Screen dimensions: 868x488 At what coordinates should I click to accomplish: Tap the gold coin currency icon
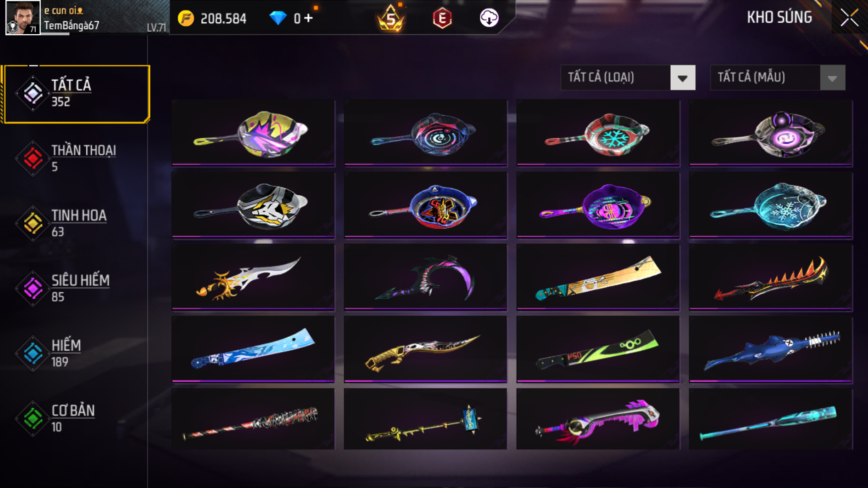coord(186,18)
